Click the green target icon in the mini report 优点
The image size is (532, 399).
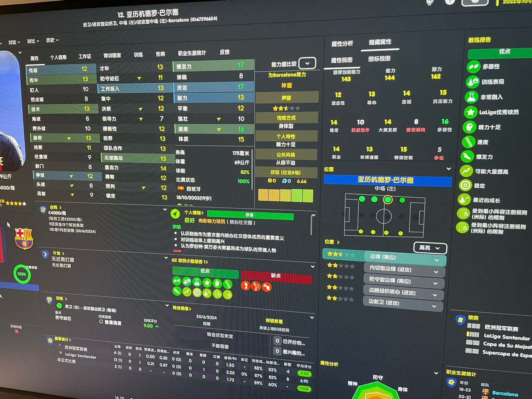[197, 293]
